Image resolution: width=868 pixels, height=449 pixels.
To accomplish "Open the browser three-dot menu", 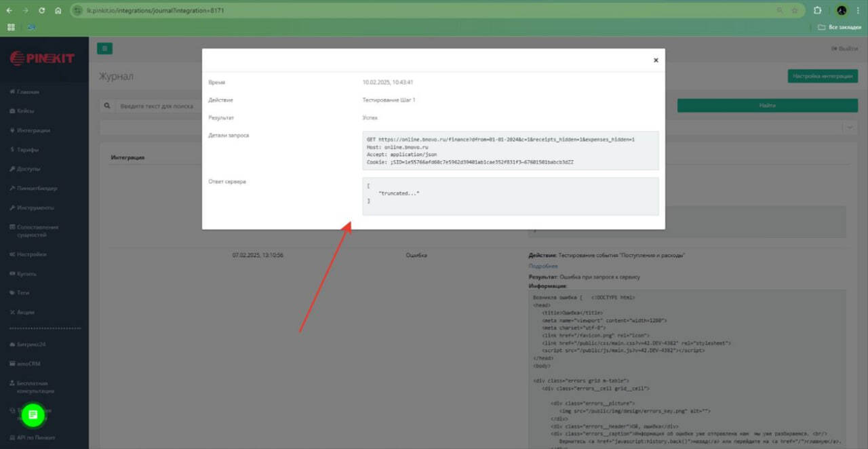I will [x=859, y=11].
